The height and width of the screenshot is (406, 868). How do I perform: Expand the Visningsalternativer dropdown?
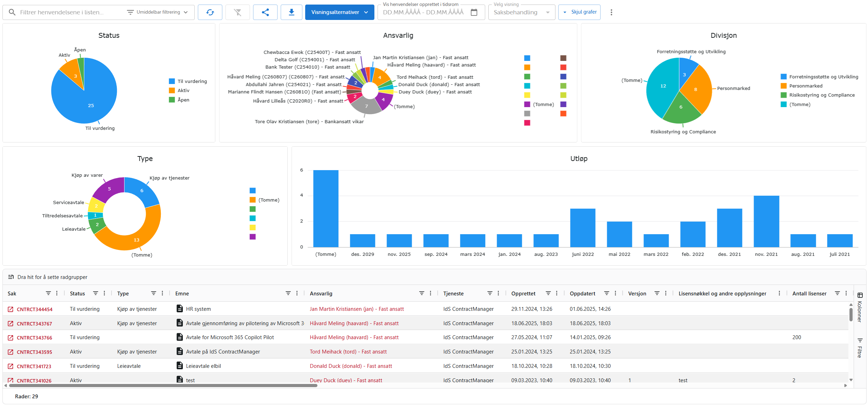(339, 12)
